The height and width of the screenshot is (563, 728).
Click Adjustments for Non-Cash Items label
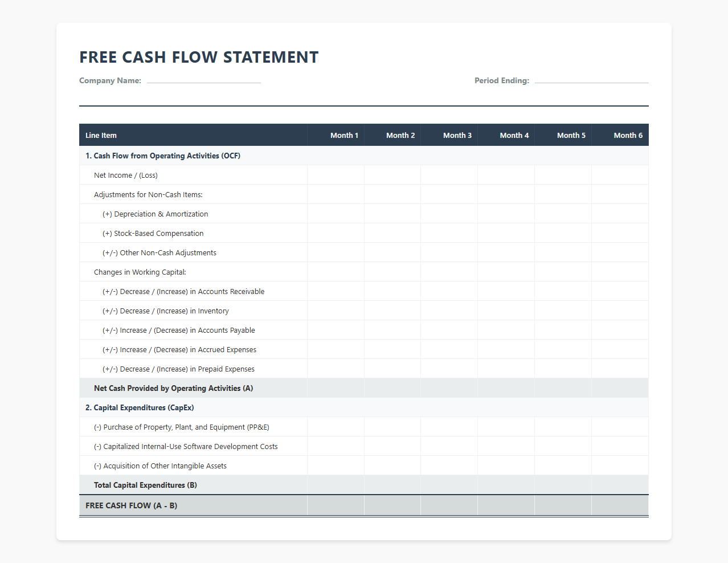click(x=148, y=194)
